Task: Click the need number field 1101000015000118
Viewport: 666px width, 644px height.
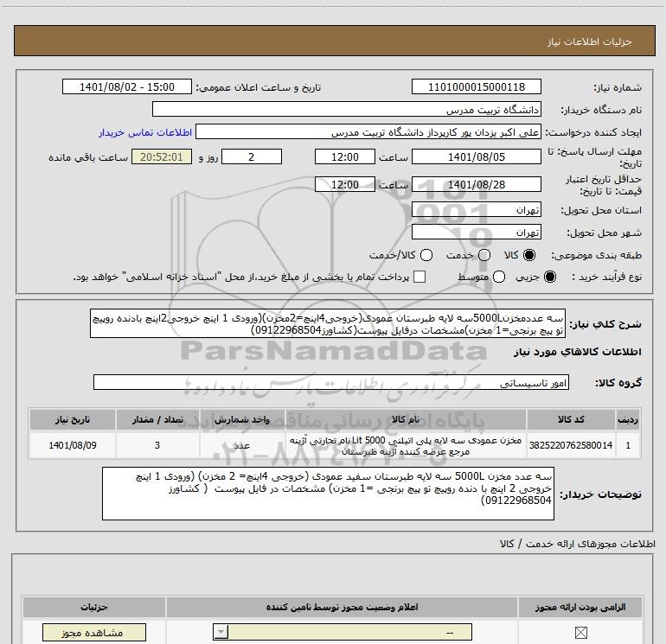Action: [476, 86]
